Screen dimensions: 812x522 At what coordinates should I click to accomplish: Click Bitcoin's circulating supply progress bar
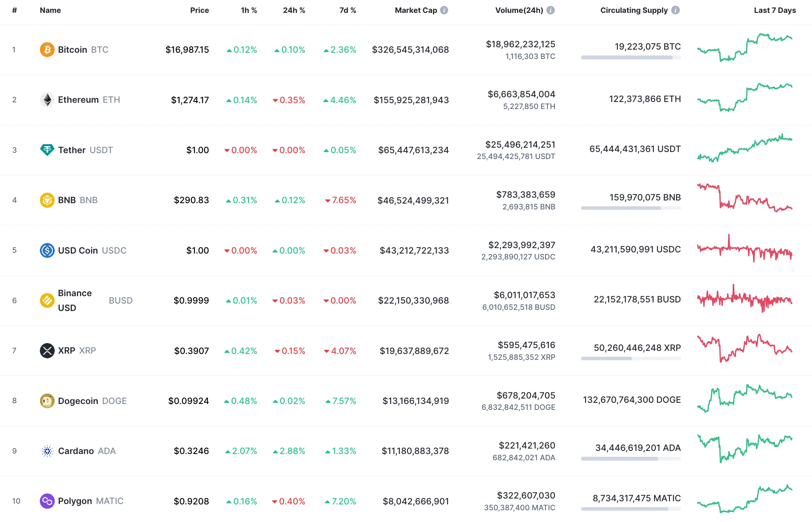coord(630,58)
